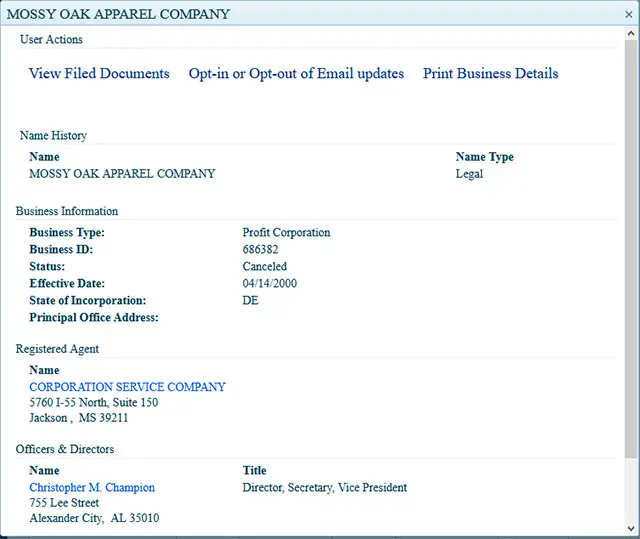Image resolution: width=640 pixels, height=539 pixels.
Task: Select the 755 Lee Street address line
Action: pyautogui.click(x=64, y=503)
